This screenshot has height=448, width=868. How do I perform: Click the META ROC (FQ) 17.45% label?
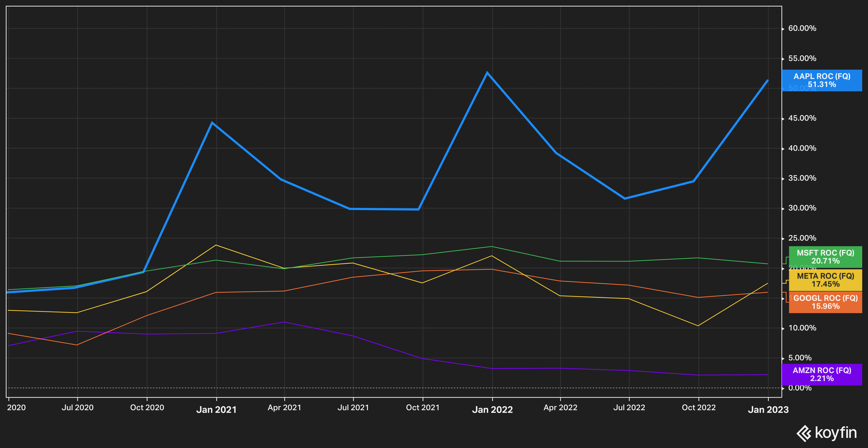click(825, 280)
